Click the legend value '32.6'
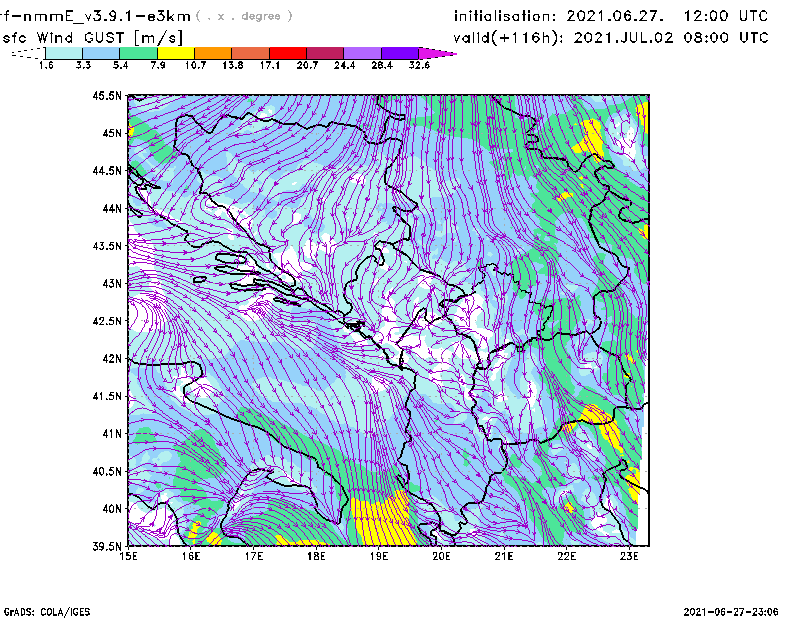Viewport: 800px width, 618px height. tap(419, 65)
